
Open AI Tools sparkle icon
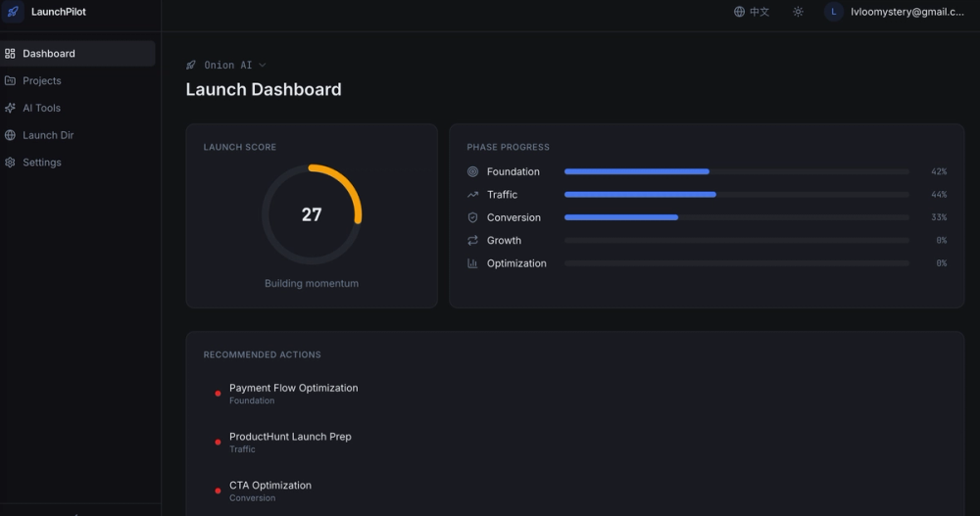point(10,108)
